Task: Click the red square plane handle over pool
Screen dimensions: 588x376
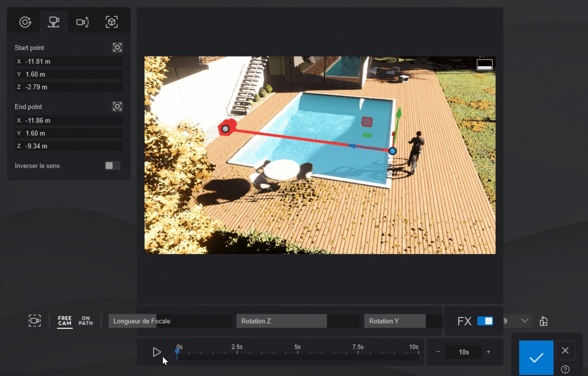Action: pos(367,122)
